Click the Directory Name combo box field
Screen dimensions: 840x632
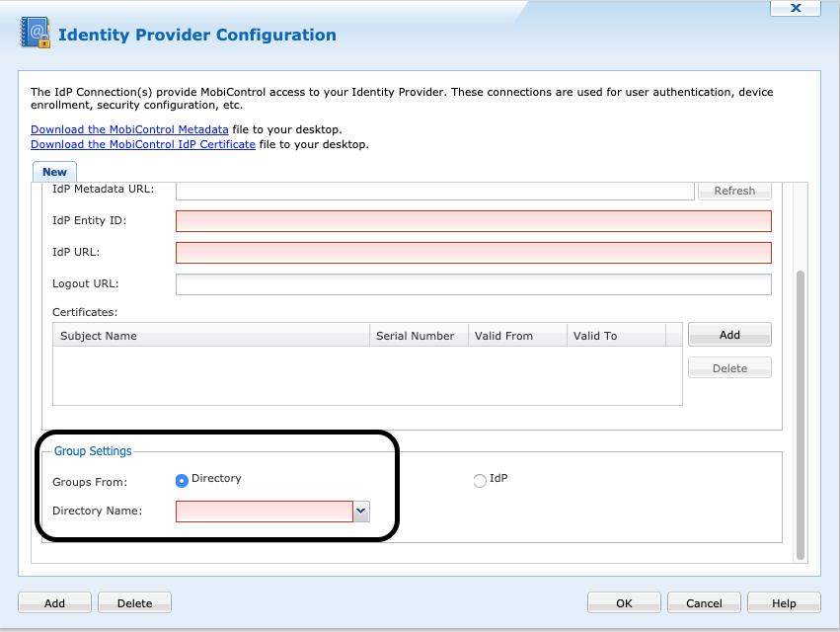tap(264, 511)
